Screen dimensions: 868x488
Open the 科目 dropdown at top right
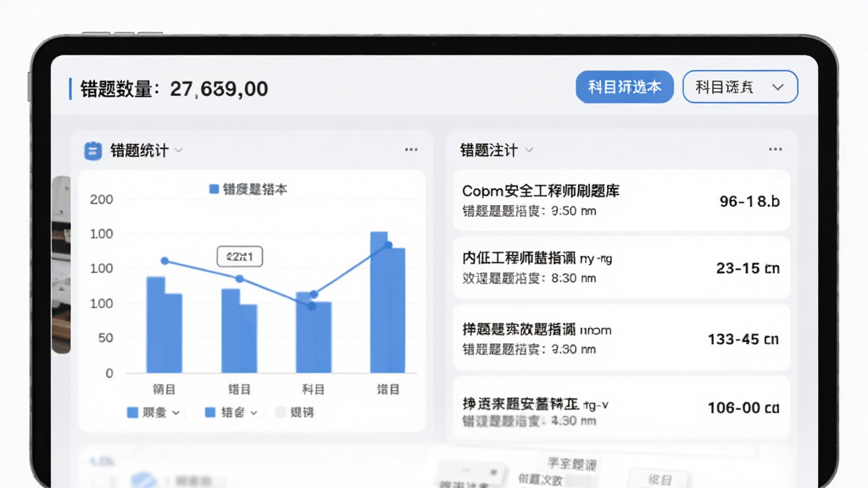pos(740,87)
